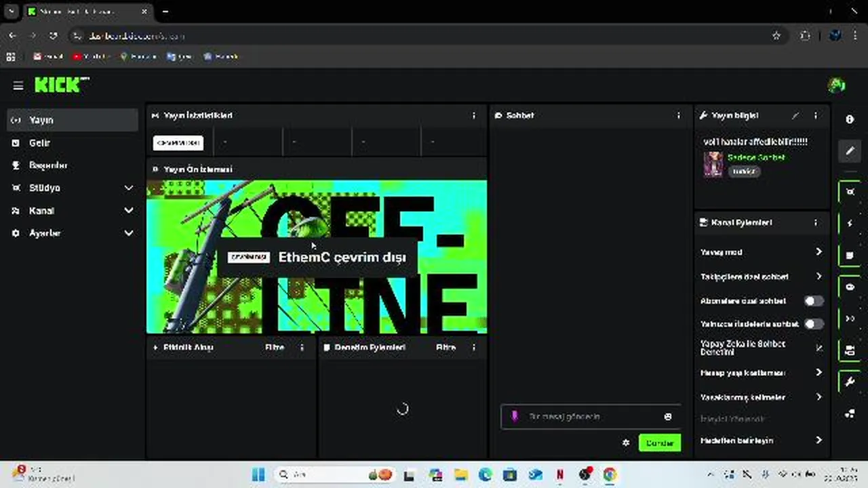Open Filtre in Etkinlik Akışı
Image resolution: width=868 pixels, height=488 pixels.
(x=275, y=347)
